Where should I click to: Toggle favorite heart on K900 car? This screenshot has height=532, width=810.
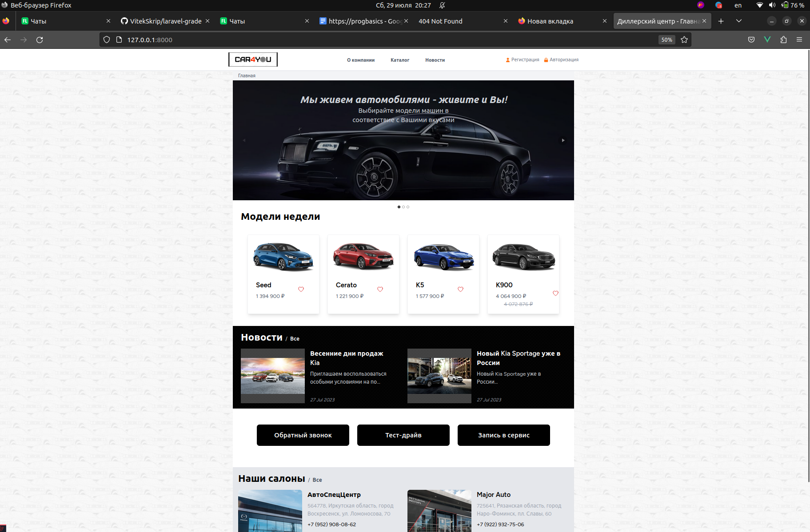click(x=555, y=294)
